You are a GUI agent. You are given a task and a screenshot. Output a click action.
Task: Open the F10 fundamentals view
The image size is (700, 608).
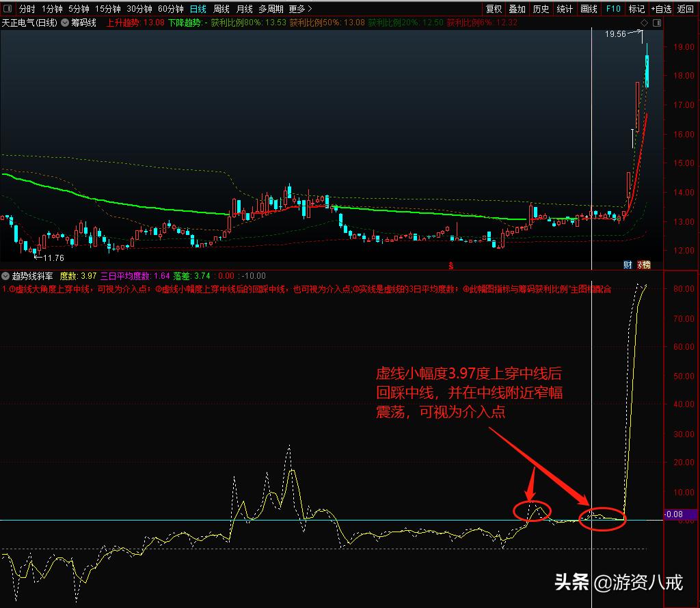tap(613, 9)
